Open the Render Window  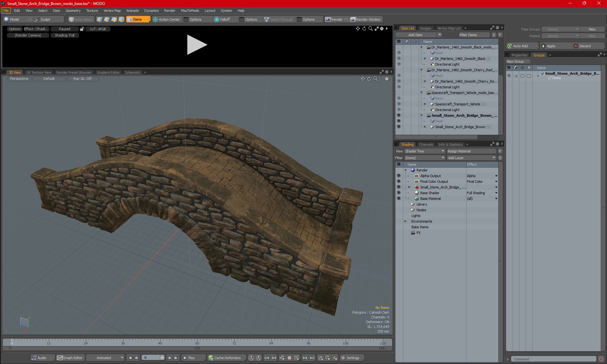(366, 20)
